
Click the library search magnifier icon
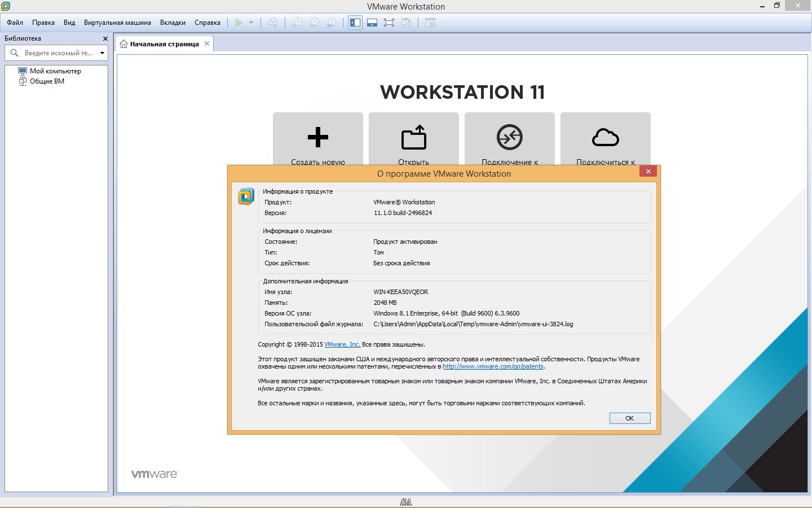point(14,53)
